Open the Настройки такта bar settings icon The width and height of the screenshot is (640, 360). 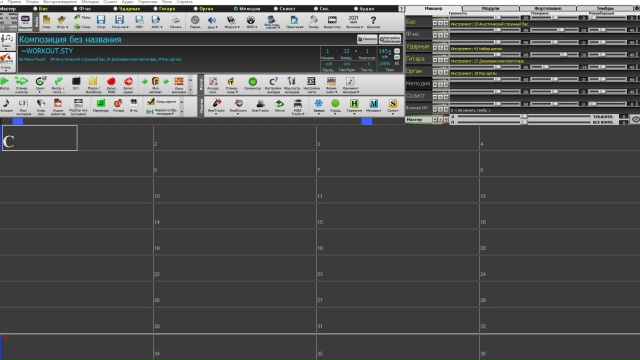[x=311, y=84]
